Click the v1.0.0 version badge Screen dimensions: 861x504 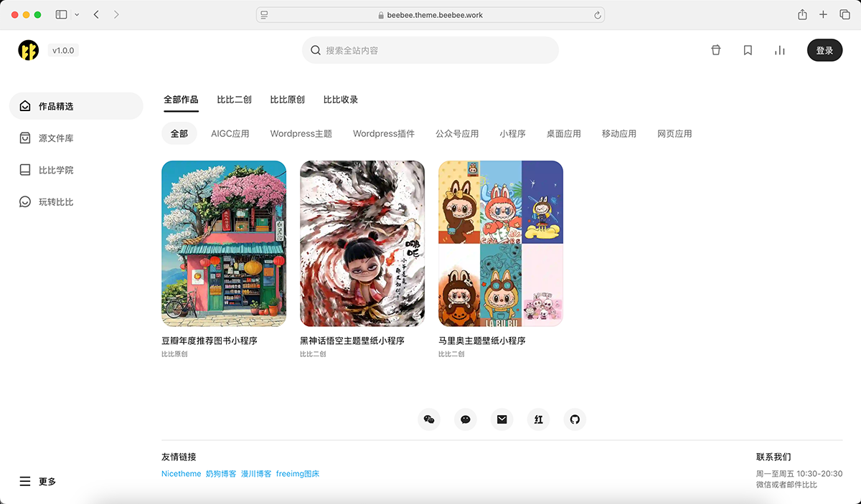click(x=63, y=50)
